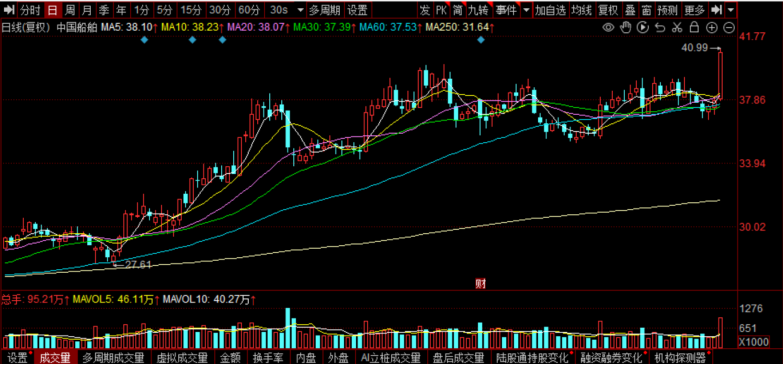This screenshot has width=783, height=365.
Task: Switch to the 周 weekly period tab
Action: pos(70,9)
